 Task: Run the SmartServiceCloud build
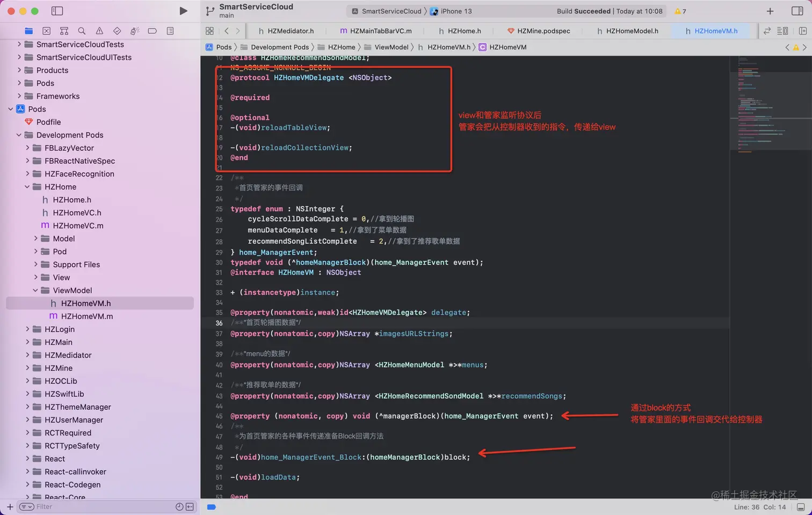click(x=183, y=11)
